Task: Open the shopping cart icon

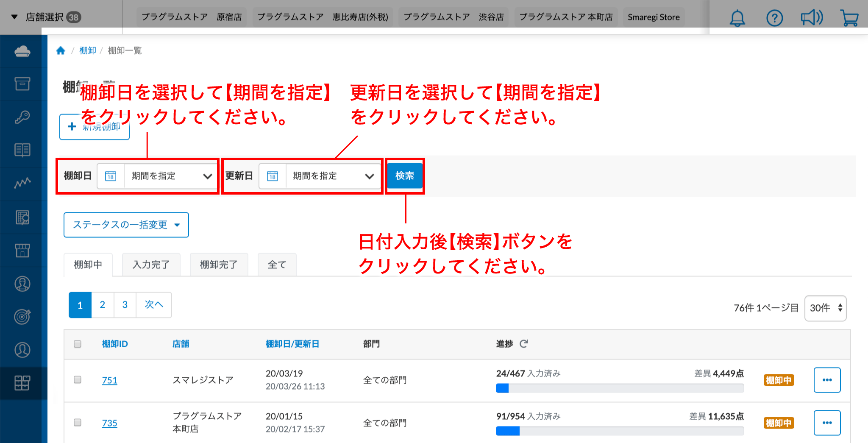Action: click(849, 18)
